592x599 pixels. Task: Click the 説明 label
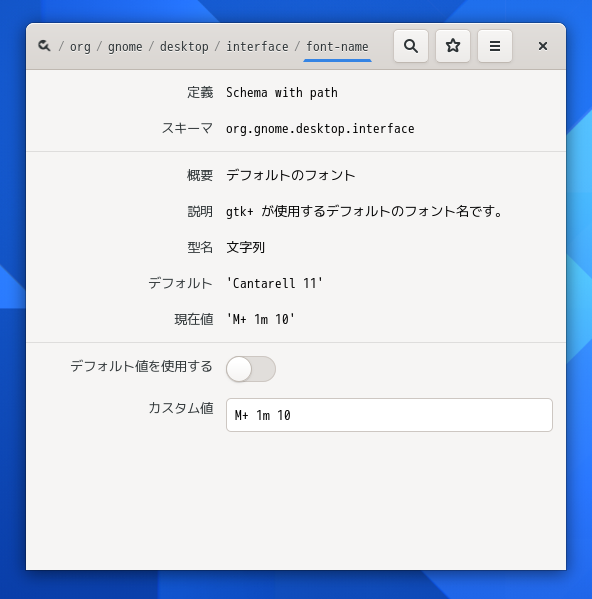pyautogui.click(x=200, y=211)
